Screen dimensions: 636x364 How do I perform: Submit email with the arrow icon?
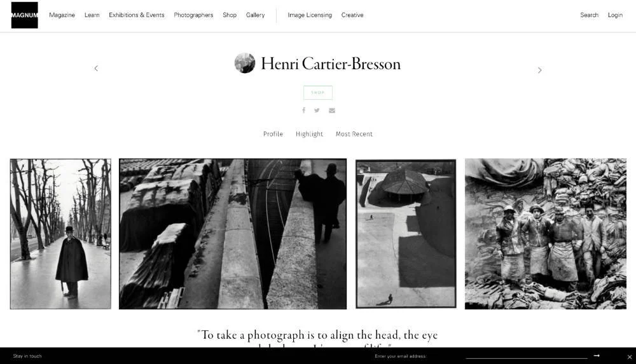coord(597,356)
